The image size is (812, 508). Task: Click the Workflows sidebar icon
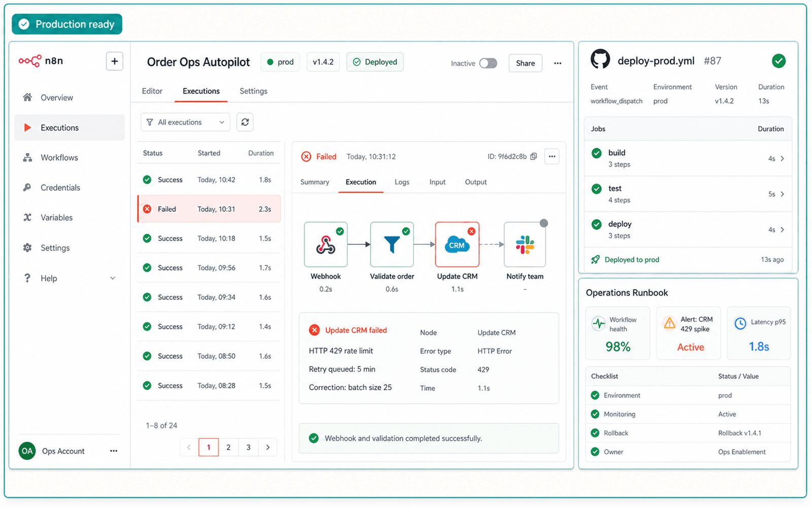[x=27, y=157]
